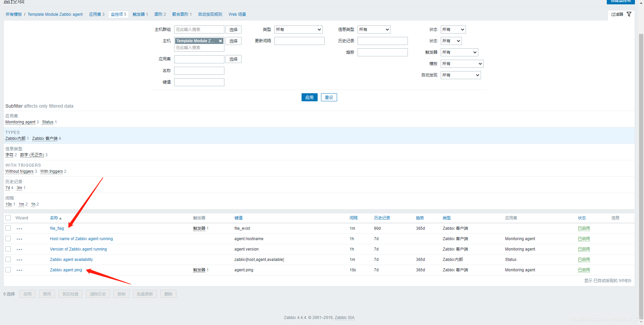The height and width of the screenshot is (325, 644).
Task: Filter by 10s interval subfilter
Action: coord(8,204)
